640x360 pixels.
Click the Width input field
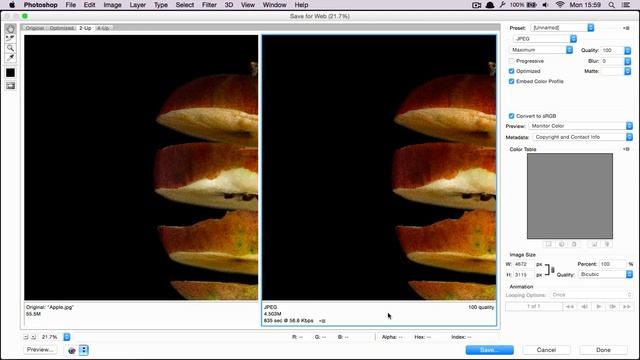pos(524,264)
